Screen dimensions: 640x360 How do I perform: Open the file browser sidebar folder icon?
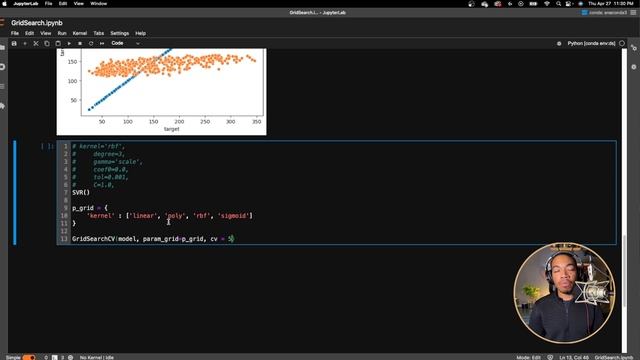2,47
